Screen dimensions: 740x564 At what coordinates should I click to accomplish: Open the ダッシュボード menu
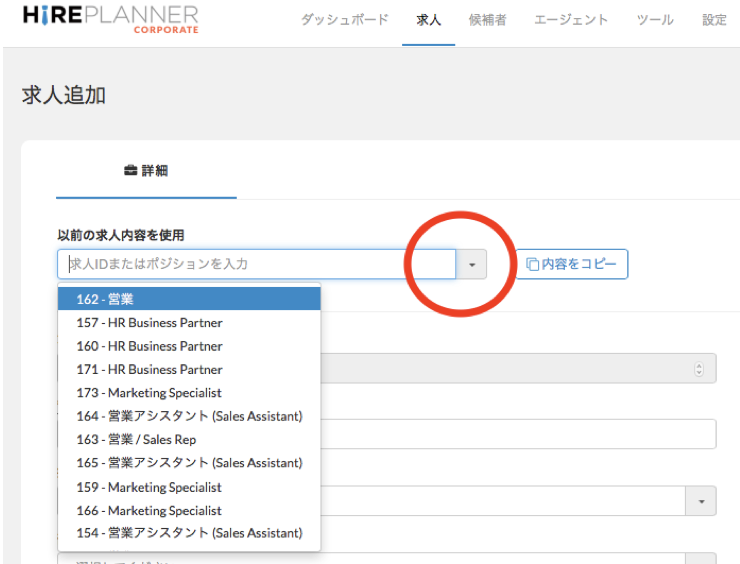pos(344,20)
